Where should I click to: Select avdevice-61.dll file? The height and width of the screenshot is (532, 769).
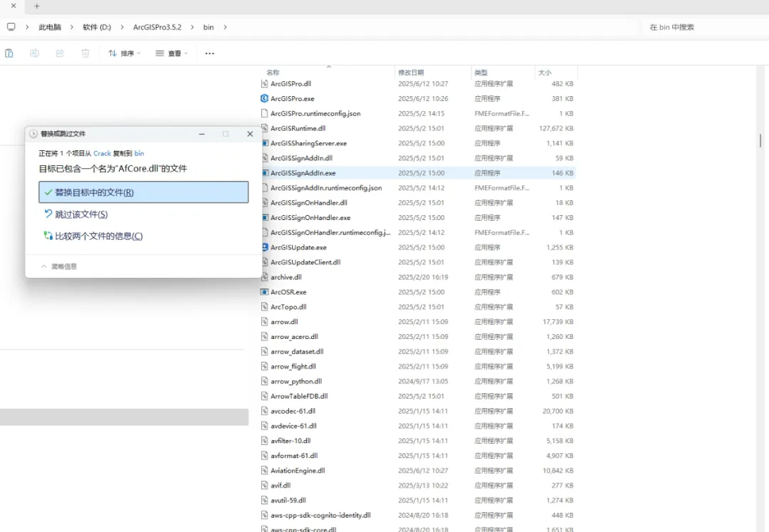[x=293, y=426]
